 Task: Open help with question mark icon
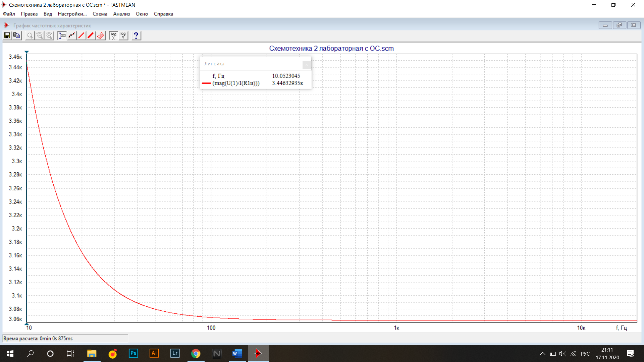pyautogui.click(x=136, y=36)
